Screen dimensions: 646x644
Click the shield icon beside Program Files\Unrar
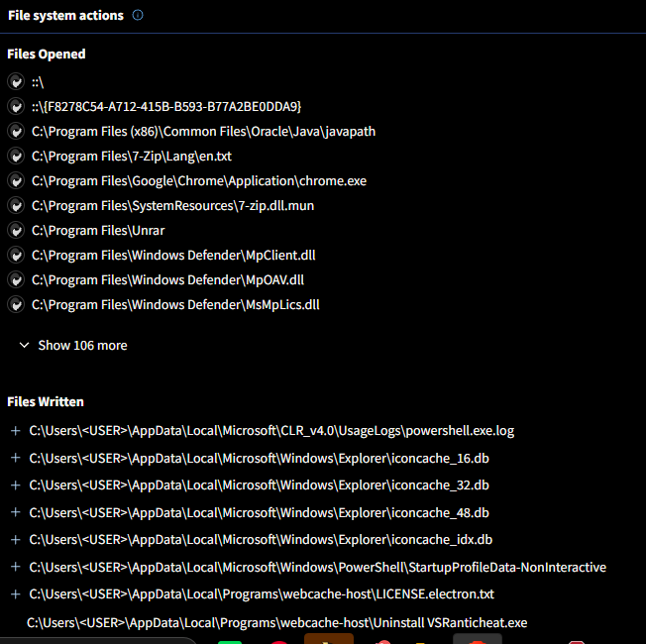tap(16, 230)
